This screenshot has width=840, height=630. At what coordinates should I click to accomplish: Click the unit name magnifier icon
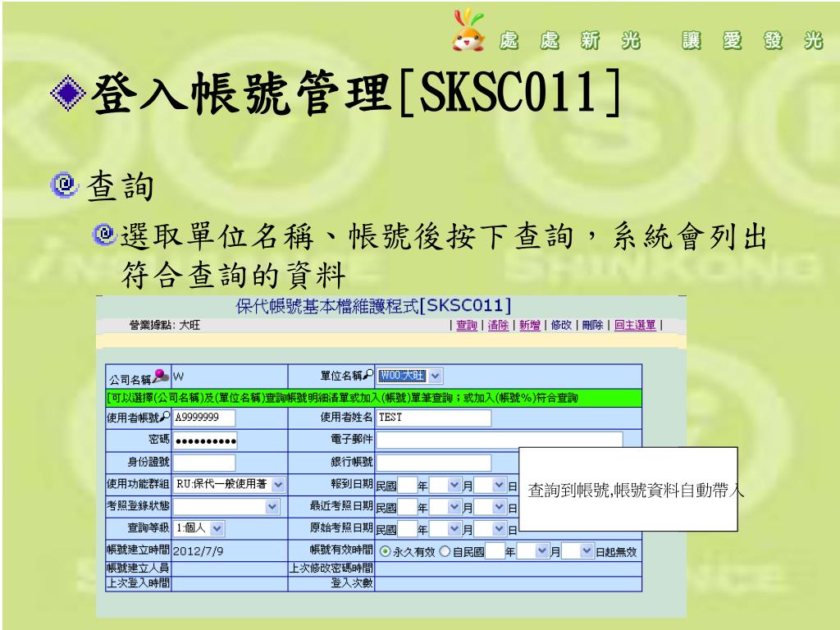click(x=368, y=375)
